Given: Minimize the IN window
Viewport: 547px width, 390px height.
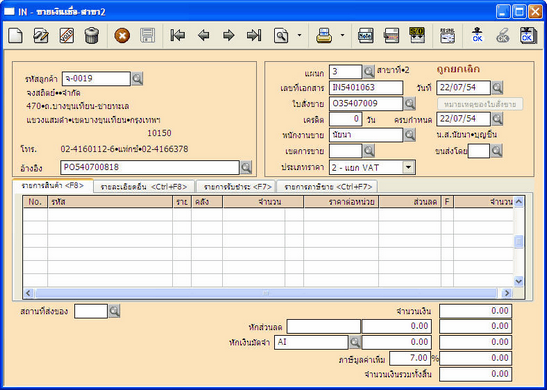Looking at the screenshot, I should point(503,12).
